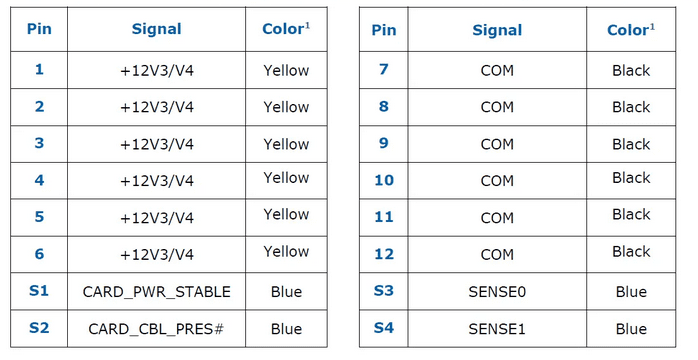Click pin 12 number cell

pyautogui.click(x=384, y=254)
